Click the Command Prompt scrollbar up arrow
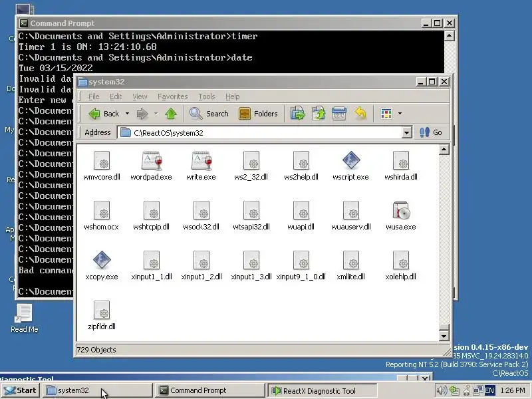This screenshot has height=399, width=532. (x=450, y=36)
